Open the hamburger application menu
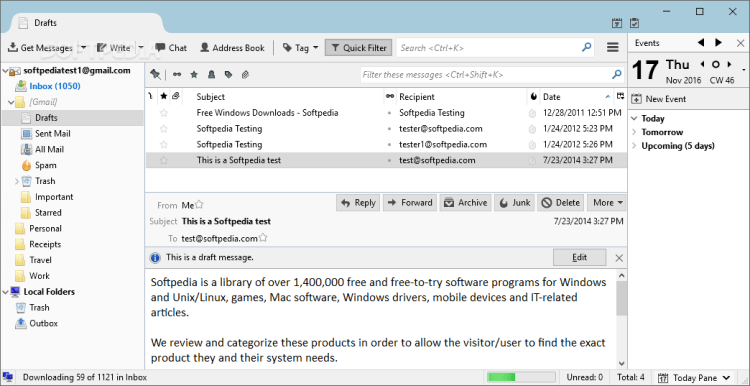This screenshot has height=386, width=750. [x=613, y=47]
